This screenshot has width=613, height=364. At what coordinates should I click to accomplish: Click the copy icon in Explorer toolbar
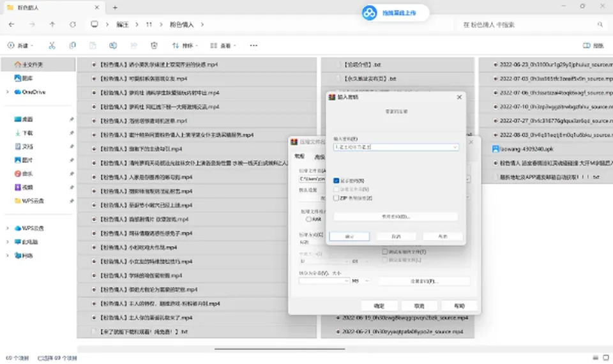pos(72,45)
